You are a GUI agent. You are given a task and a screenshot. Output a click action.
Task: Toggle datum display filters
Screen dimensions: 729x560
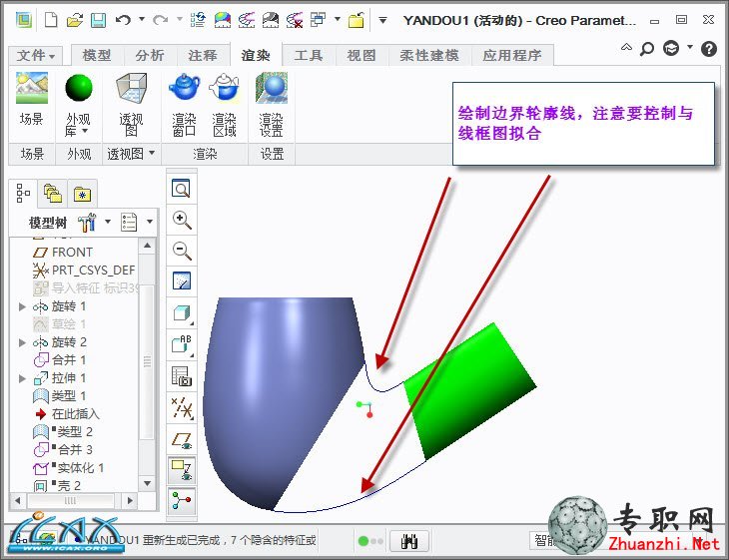[182, 408]
